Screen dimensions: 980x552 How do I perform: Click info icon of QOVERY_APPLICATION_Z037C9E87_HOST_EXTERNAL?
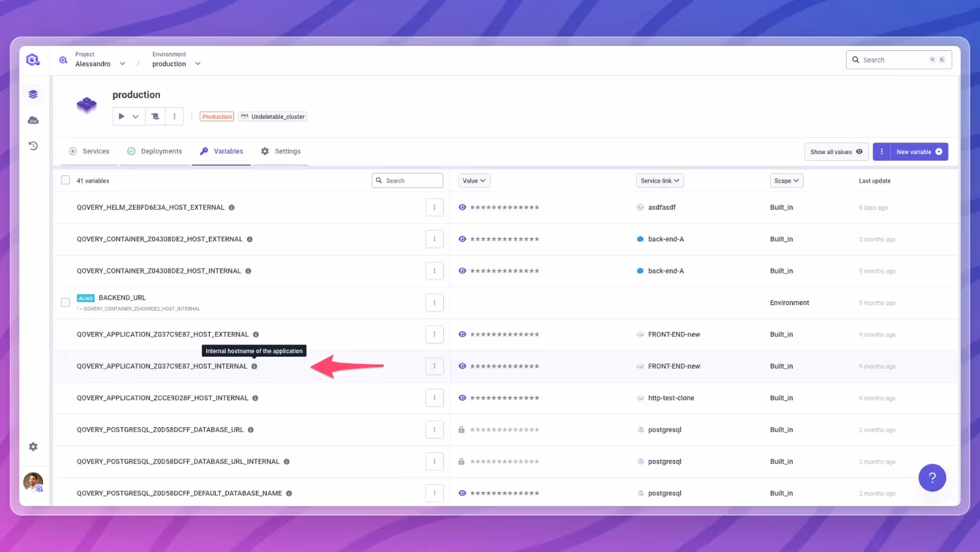(x=256, y=334)
